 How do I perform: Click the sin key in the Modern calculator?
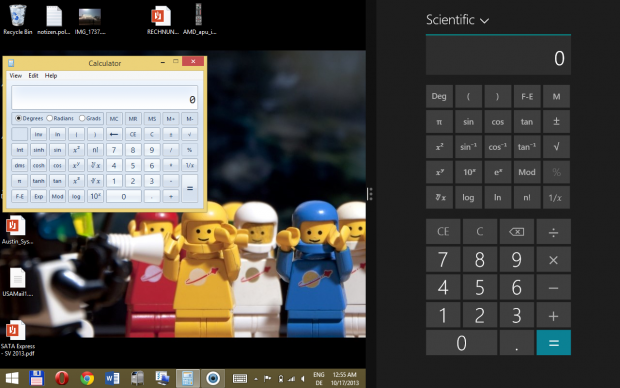[468, 121]
